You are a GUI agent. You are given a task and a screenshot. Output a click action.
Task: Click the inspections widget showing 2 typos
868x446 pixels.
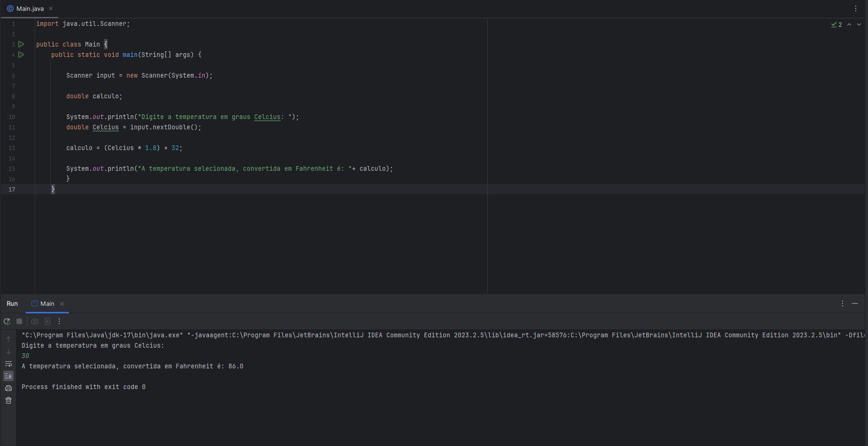point(837,24)
